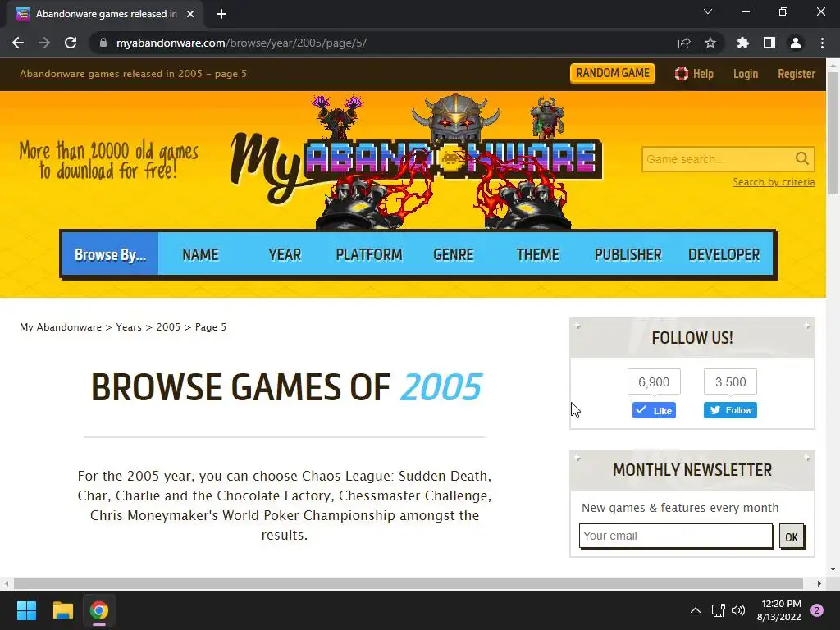Show hidden system tray icons
The image size is (840, 630).
coord(696,610)
